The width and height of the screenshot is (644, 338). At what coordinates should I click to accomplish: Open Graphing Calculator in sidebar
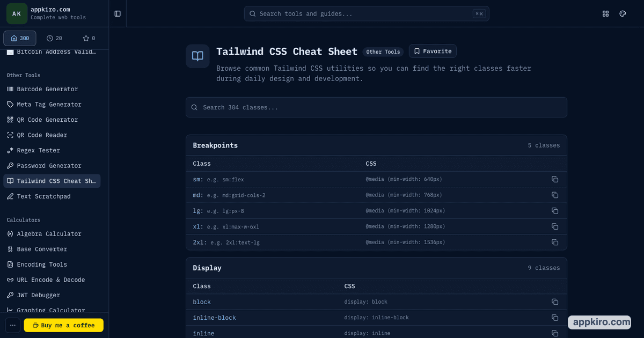point(52,310)
